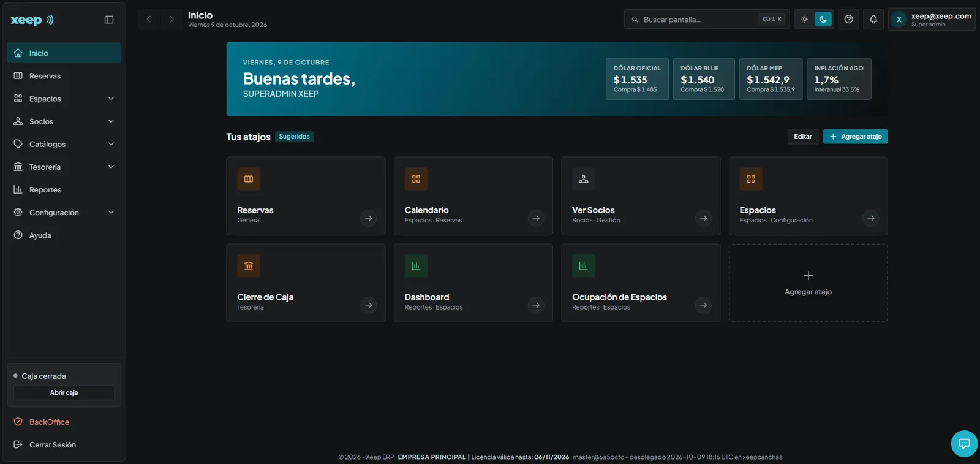Click the Dashboard card's chart icon
The height and width of the screenshot is (464, 980).
[x=416, y=266]
